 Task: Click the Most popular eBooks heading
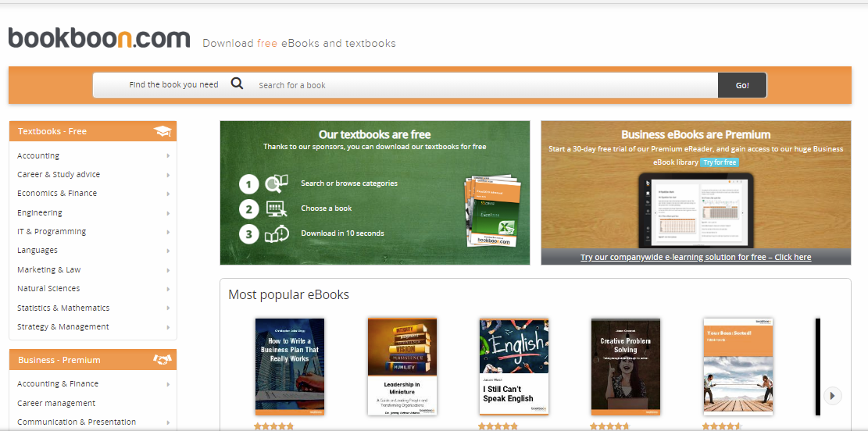coord(289,295)
